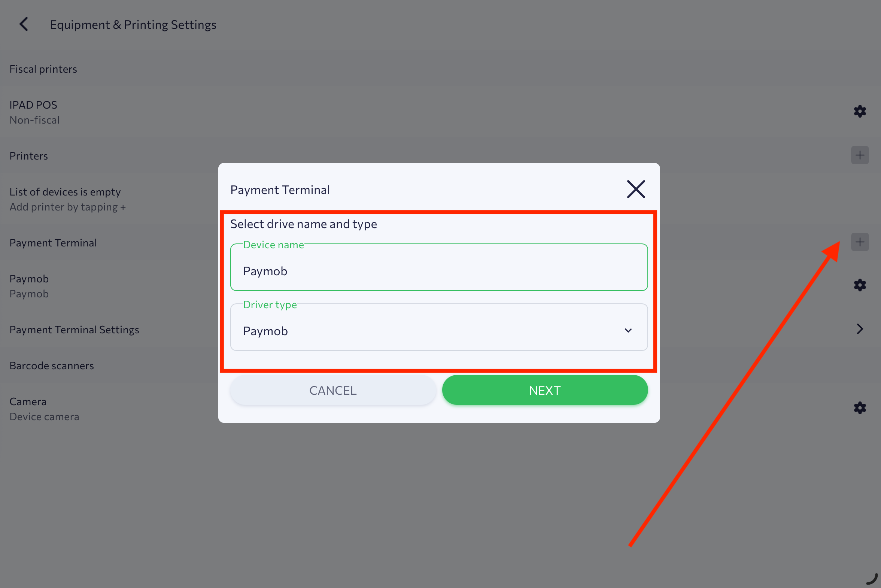Go back using the back arrow
The image size is (881, 588).
pyautogui.click(x=24, y=24)
